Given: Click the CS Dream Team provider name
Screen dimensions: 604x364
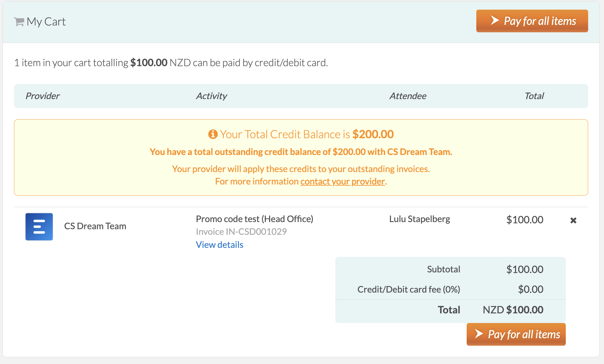Looking at the screenshot, I should 95,226.
